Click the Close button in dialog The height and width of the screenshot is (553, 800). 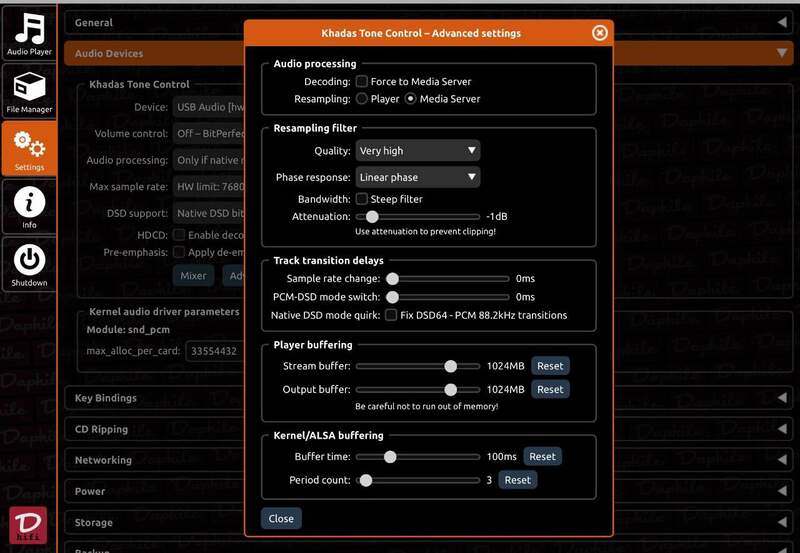tap(281, 519)
